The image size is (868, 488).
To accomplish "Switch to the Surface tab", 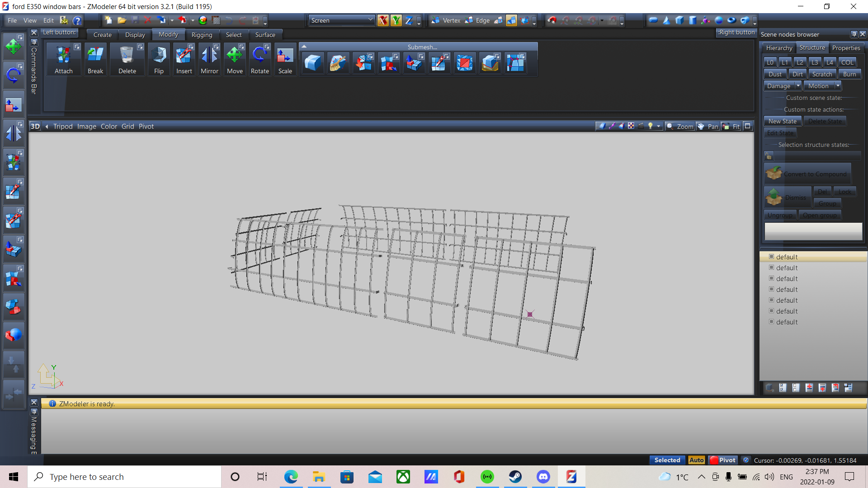I will 265,35.
